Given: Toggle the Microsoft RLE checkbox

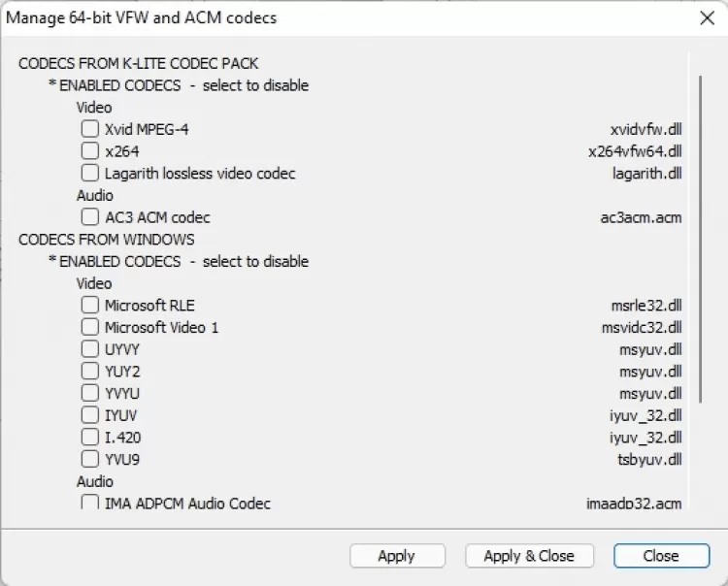Looking at the screenshot, I should pos(90,305).
